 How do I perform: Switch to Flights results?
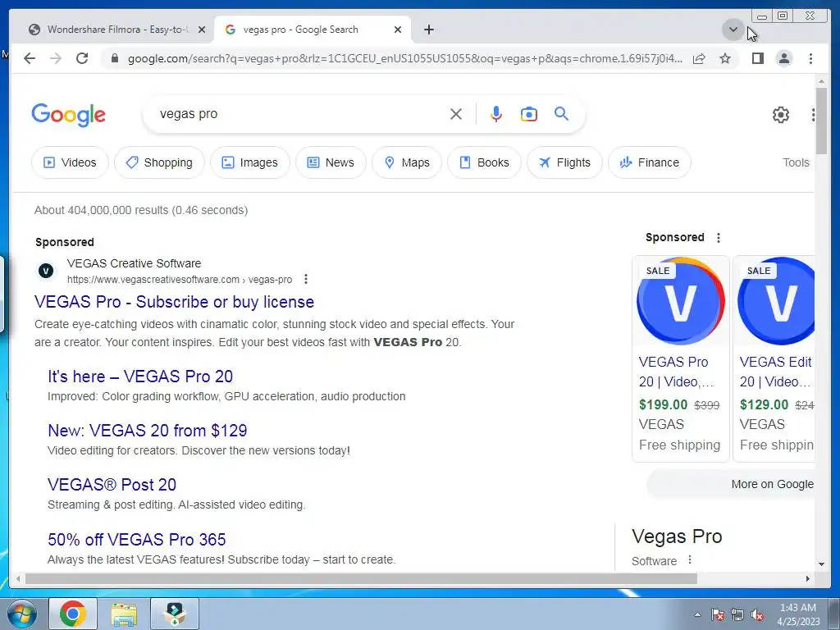pos(564,162)
